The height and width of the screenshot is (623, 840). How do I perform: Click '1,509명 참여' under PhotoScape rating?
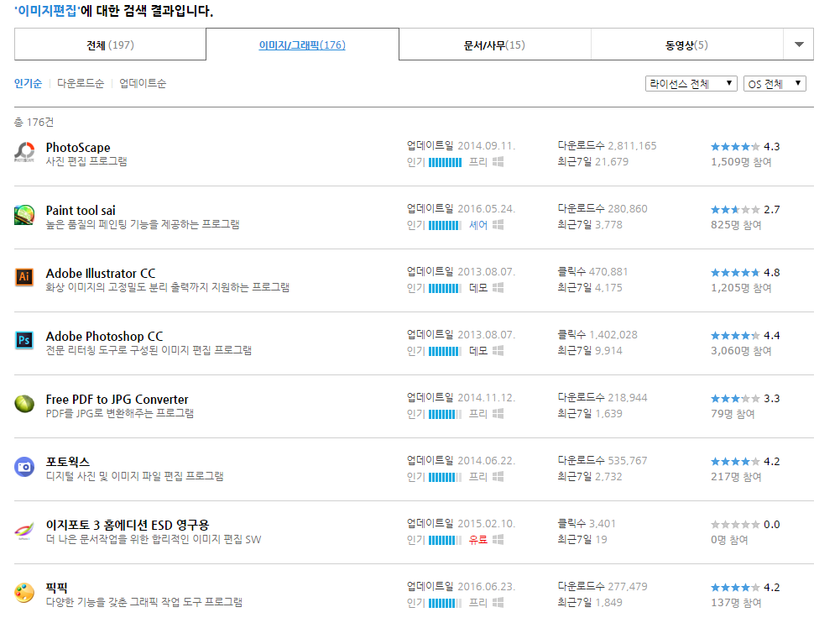click(x=741, y=162)
